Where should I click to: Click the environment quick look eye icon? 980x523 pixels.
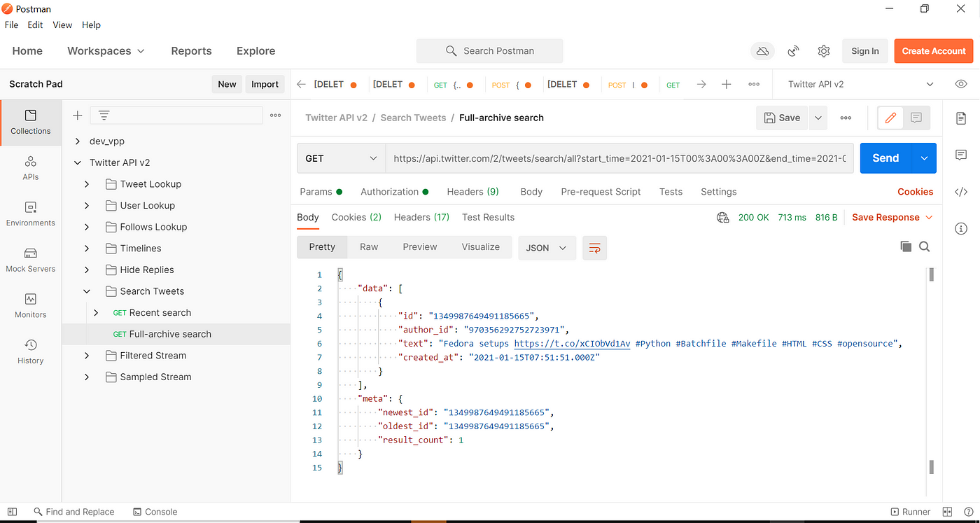click(961, 84)
